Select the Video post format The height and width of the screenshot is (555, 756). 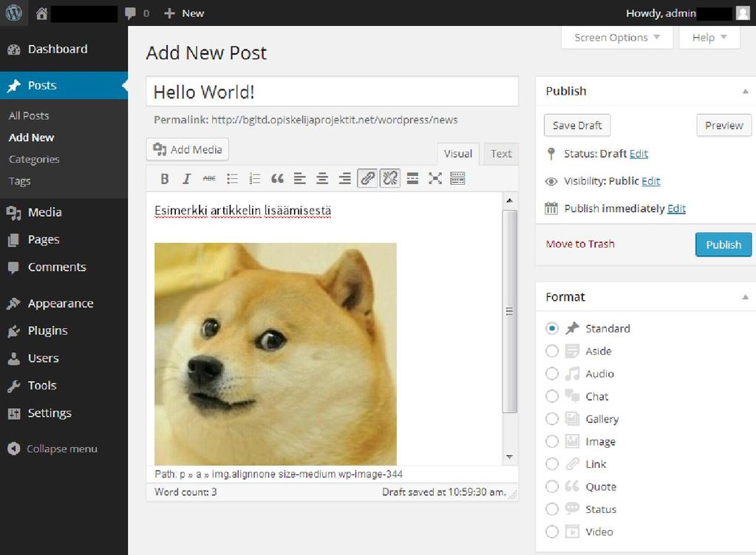point(552,532)
